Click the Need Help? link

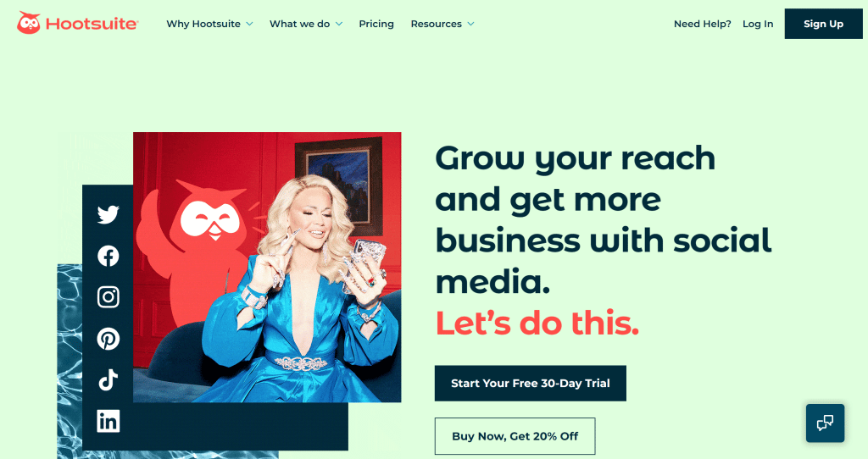(703, 24)
